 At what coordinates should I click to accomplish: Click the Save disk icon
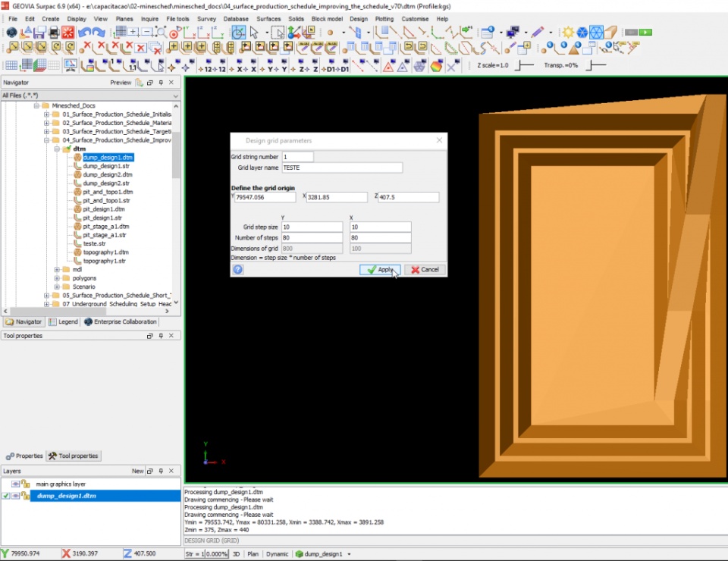(40, 33)
